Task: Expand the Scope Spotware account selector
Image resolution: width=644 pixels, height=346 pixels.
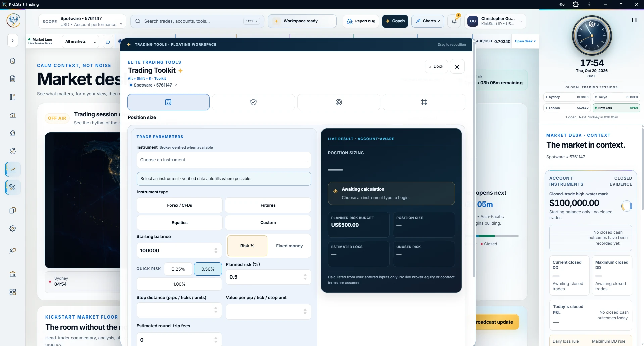Action: pyautogui.click(x=82, y=21)
